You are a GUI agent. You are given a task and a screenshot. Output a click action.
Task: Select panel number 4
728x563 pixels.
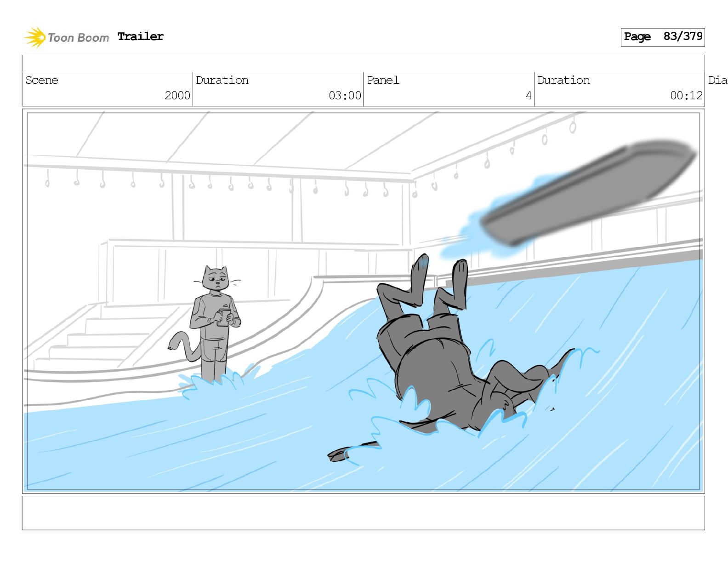529,96
